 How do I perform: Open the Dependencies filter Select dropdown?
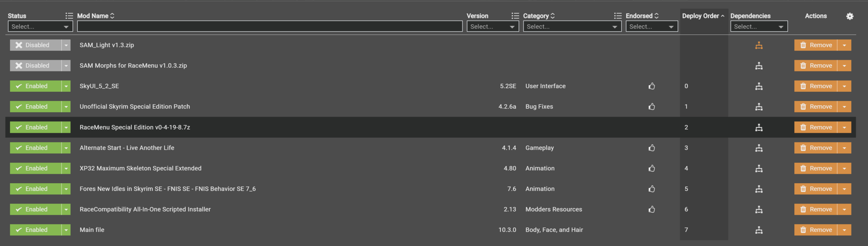pos(759,27)
